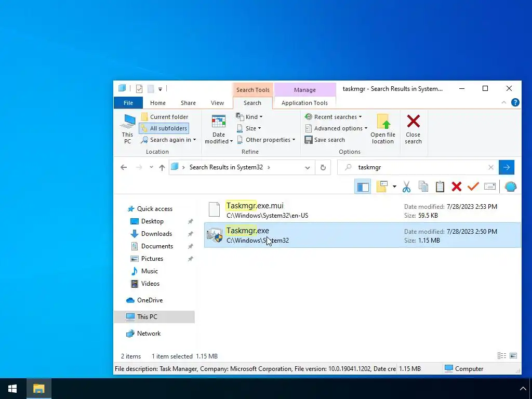
Task: Open Search again in dropdown
Action: click(169, 140)
